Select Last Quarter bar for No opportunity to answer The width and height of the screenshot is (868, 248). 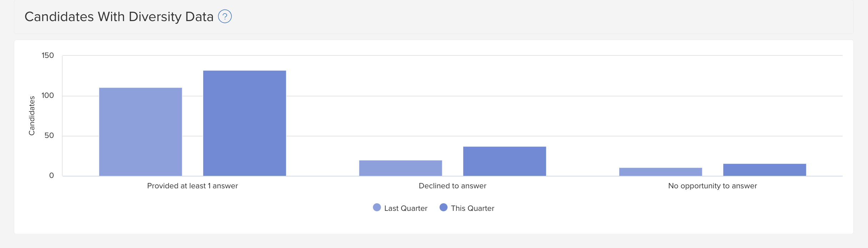(660, 172)
